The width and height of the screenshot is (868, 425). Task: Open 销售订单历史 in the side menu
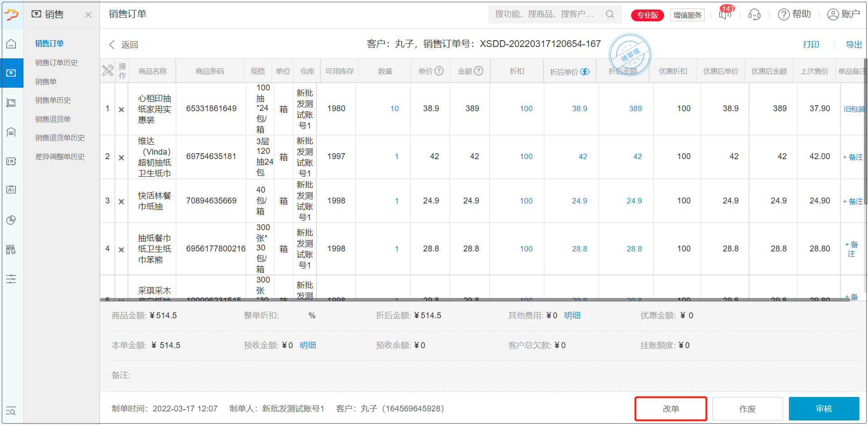pos(57,63)
